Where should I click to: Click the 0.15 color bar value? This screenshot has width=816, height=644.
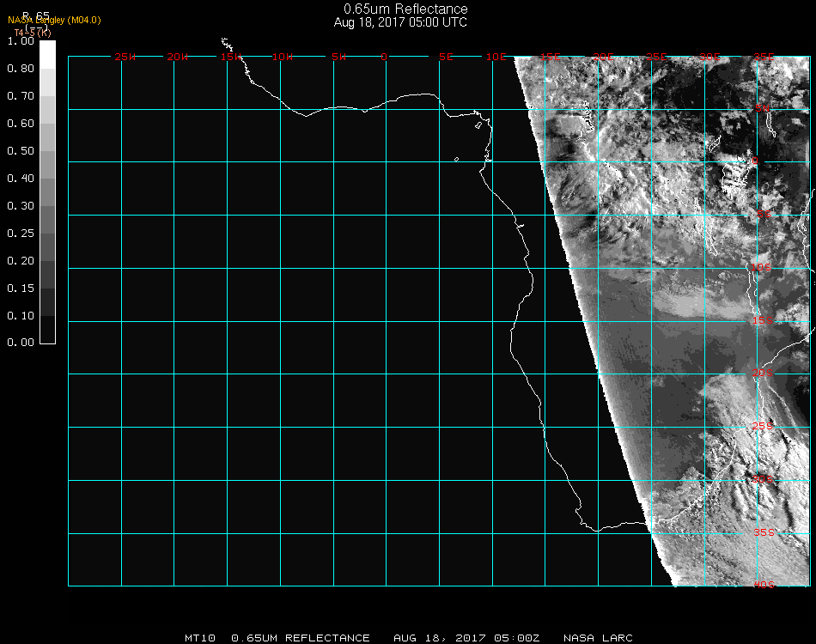tap(21, 289)
